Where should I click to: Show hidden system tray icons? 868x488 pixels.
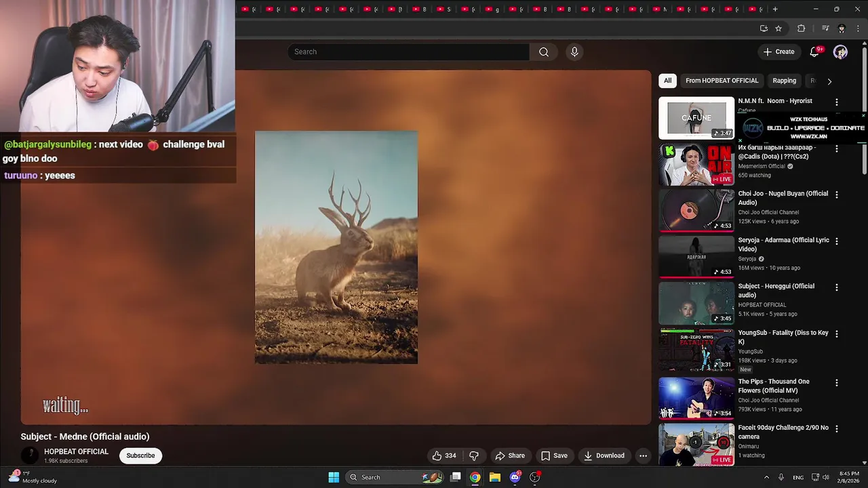point(766,477)
